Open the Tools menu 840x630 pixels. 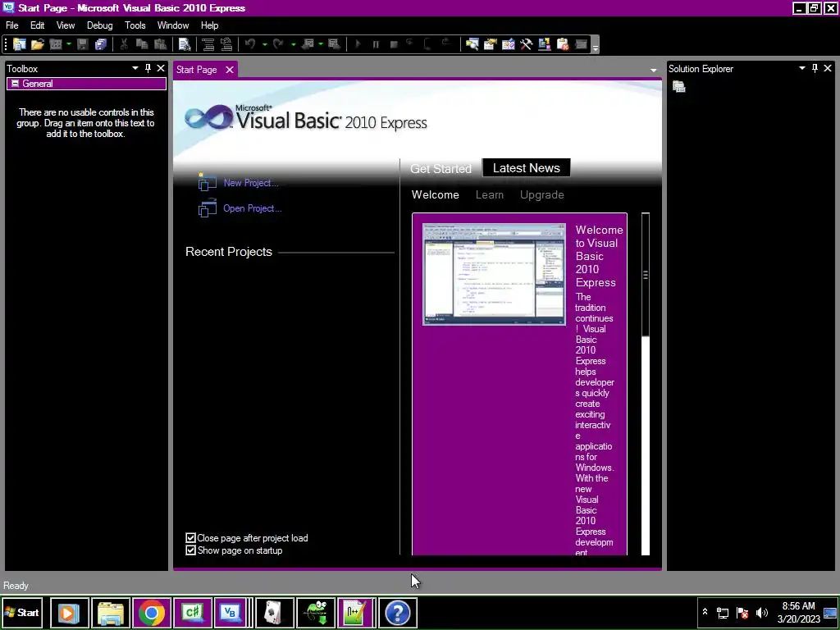tap(135, 25)
